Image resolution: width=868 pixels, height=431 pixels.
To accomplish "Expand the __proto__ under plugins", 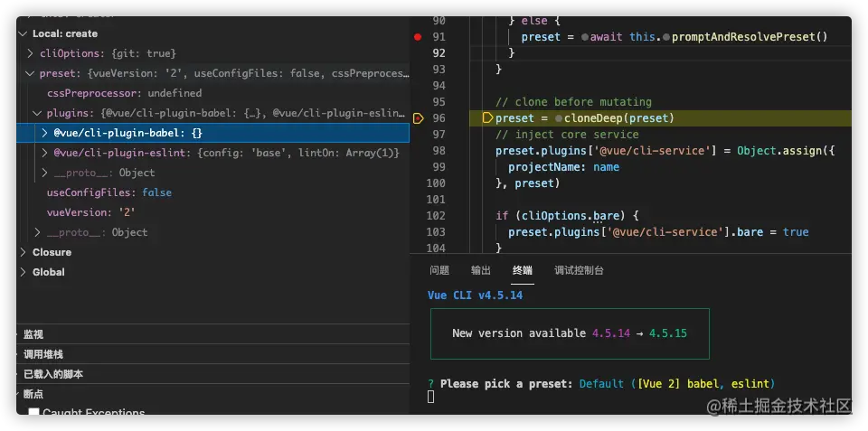I will click(45, 173).
